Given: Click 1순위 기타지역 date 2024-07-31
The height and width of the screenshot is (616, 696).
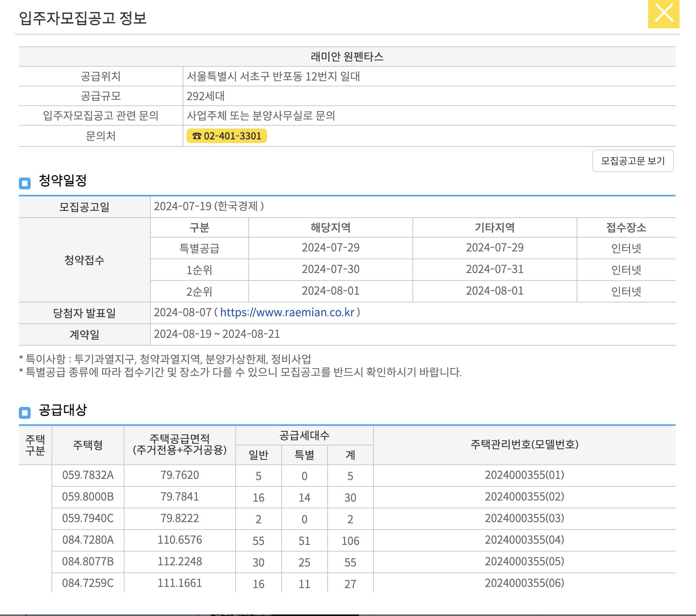Looking at the screenshot, I should click(x=495, y=269).
